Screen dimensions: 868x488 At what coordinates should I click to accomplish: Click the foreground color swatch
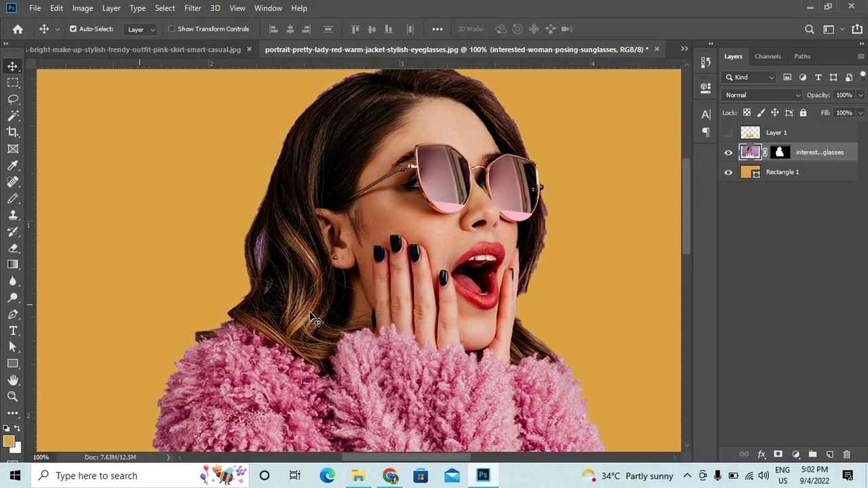point(8,442)
